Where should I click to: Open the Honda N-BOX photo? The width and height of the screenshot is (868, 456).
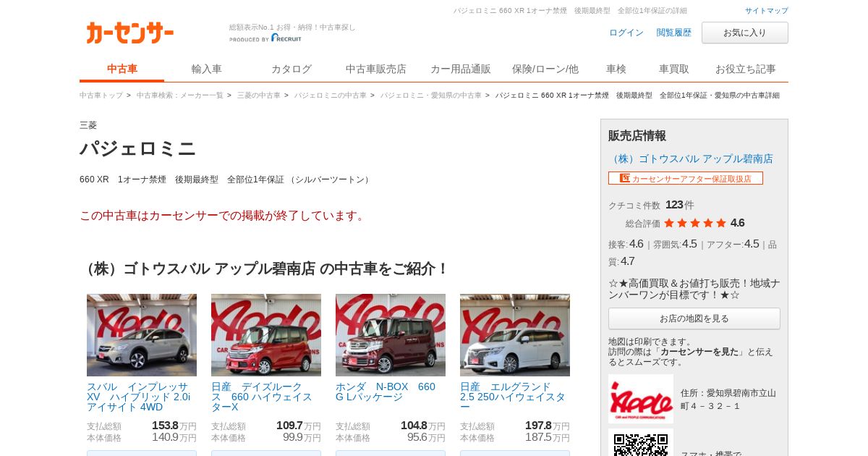click(x=391, y=335)
